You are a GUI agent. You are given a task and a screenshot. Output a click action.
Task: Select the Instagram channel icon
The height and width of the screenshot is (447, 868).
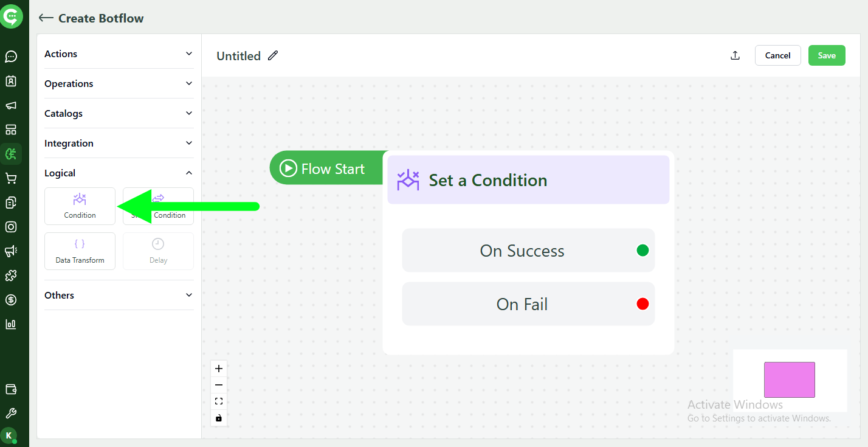pyautogui.click(x=13, y=227)
